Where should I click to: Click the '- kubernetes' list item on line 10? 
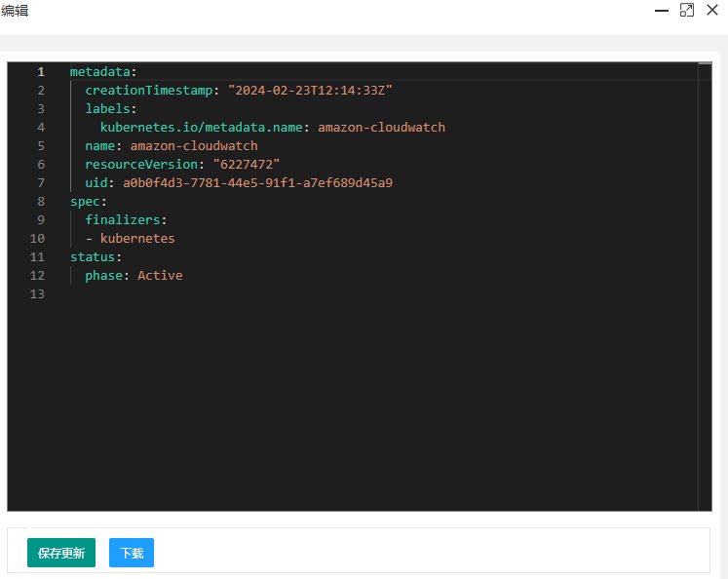click(x=130, y=239)
